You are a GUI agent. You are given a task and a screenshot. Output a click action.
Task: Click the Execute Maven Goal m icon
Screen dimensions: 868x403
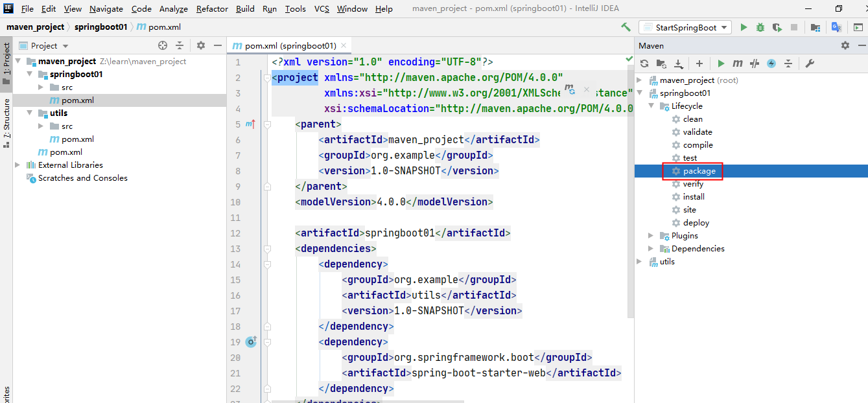tap(738, 63)
